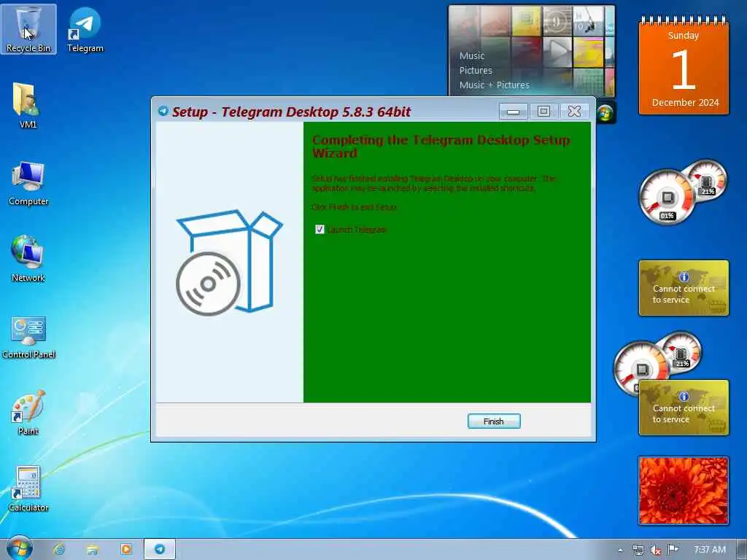Open Windows Explorer from the taskbar

click(x=93, y=549)
